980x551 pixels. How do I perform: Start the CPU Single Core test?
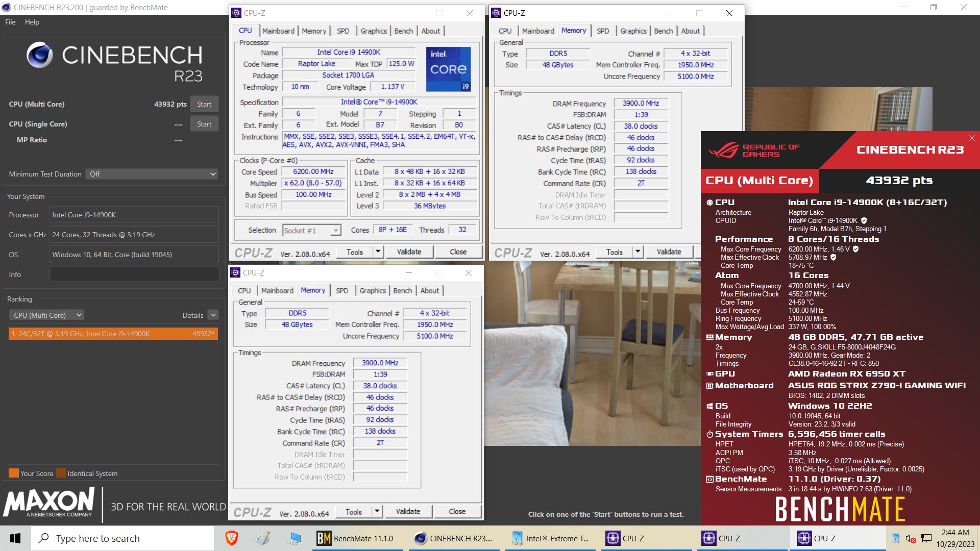coord(204,124)
